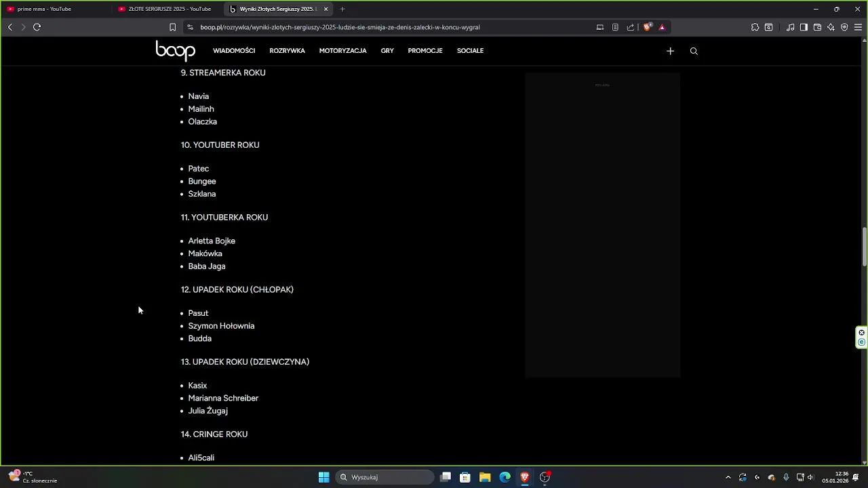Reload the boop.pl page

click(x=37, y=27)
